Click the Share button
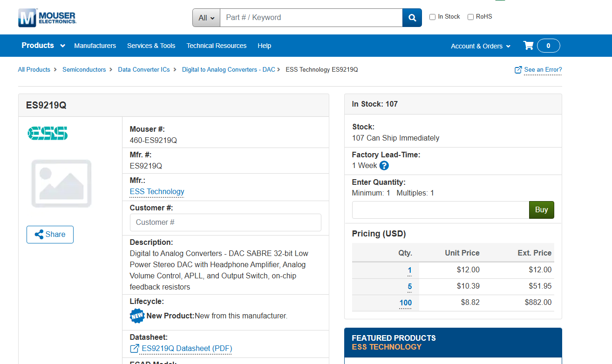Image resolution: width=612 pixels, height=364 pixels. (50, 235)
